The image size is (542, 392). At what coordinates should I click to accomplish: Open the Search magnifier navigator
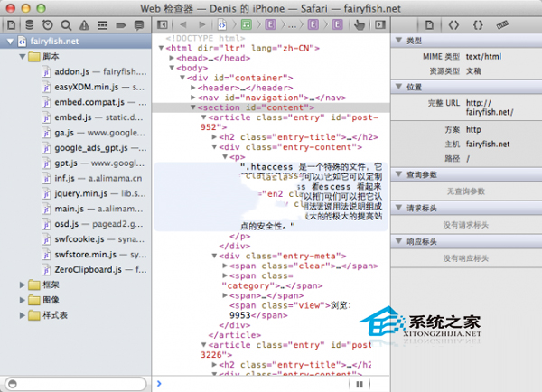tap(67, 23)
